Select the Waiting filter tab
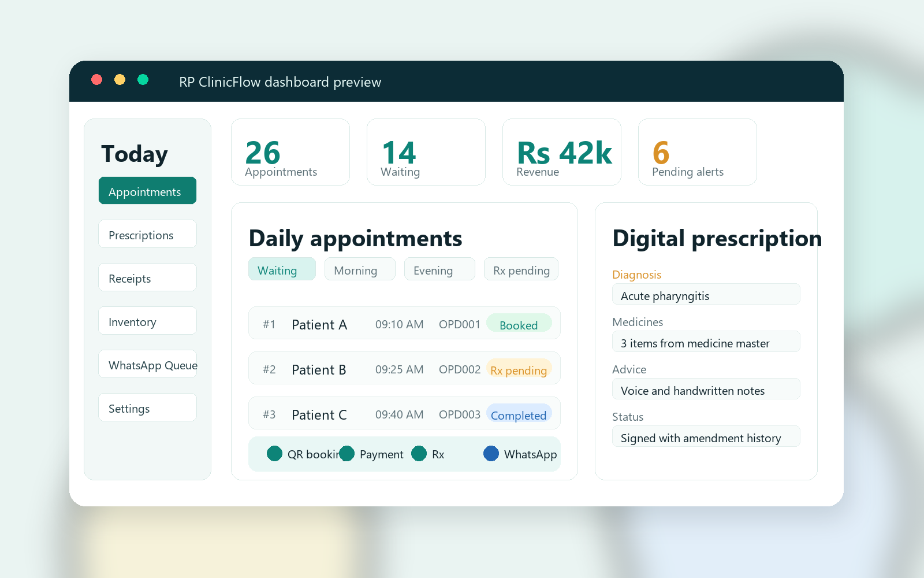 [x=282, y=269]
